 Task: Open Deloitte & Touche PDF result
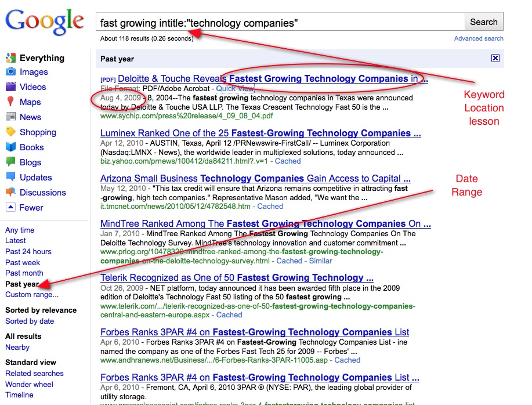[273, 79]
